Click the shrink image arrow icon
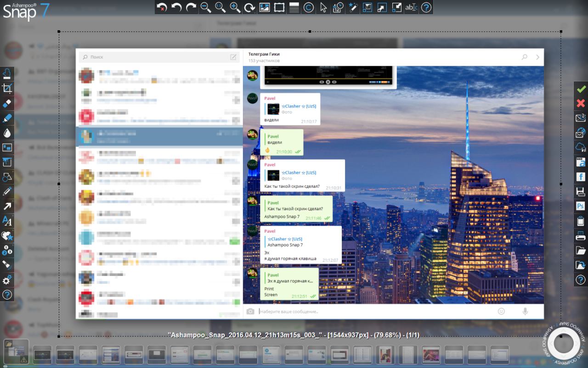 coord(397,7)
